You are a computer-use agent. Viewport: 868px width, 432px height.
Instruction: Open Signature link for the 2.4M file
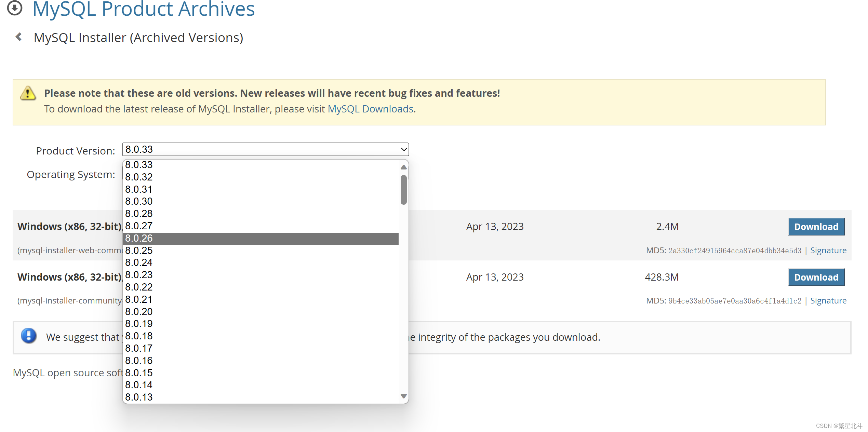[x=828, y=251]
